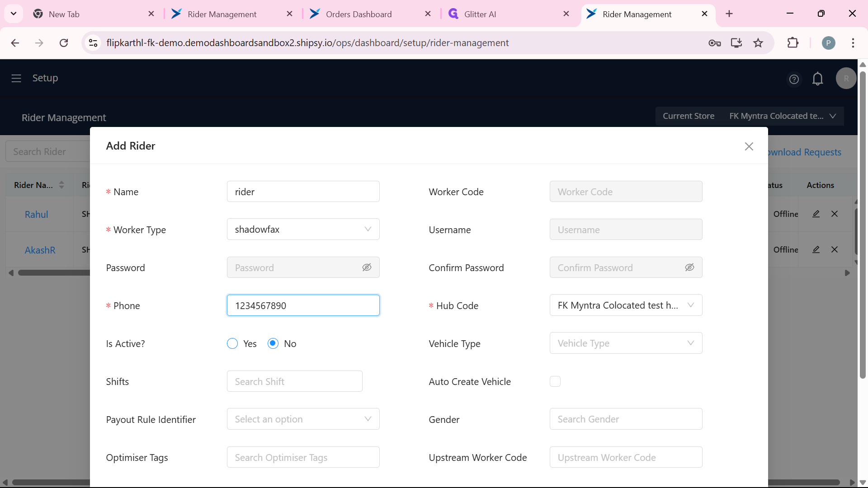The image size is (868, 488).
Task: Enable the Auto Create Vehicle checkbox
Action: point(555,381)
